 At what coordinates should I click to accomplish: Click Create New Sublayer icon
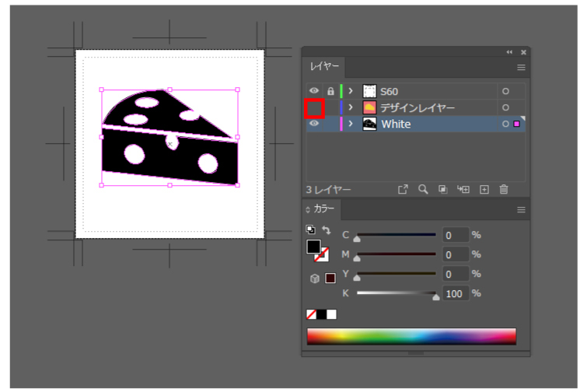(463, 189)
